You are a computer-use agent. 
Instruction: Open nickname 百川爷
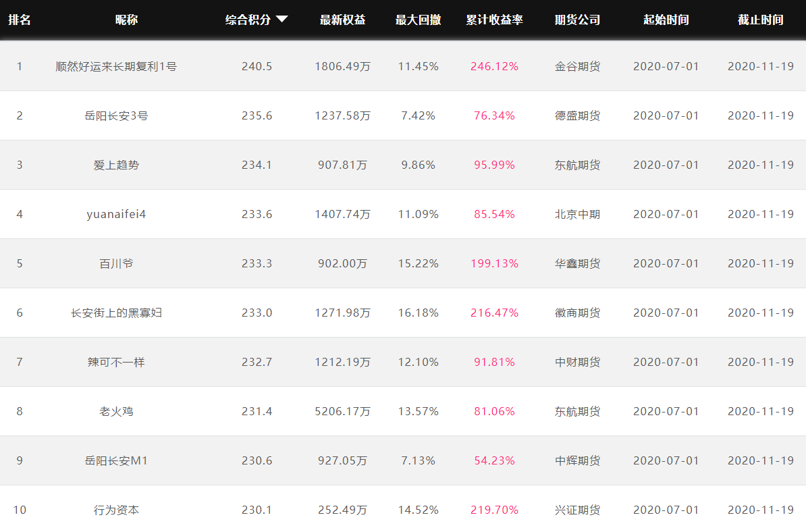coord(116,264)
